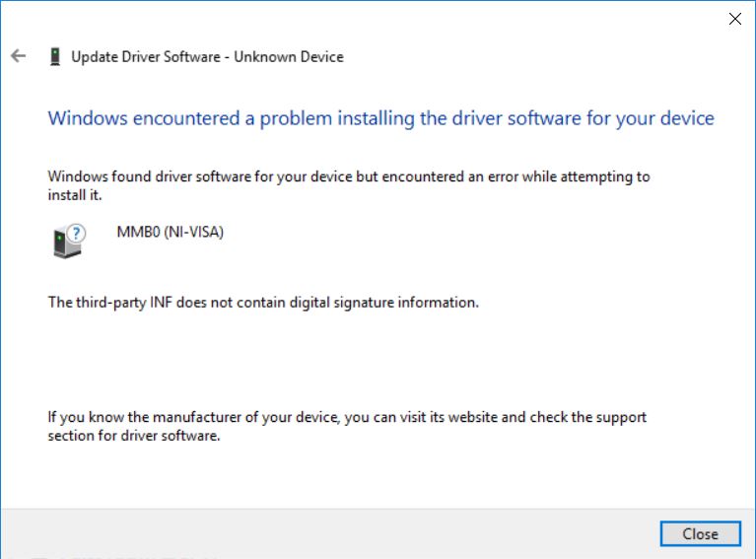Screen dimensions: 756x559
Task: Click the third-party INF signature error message
Action: 263,303
